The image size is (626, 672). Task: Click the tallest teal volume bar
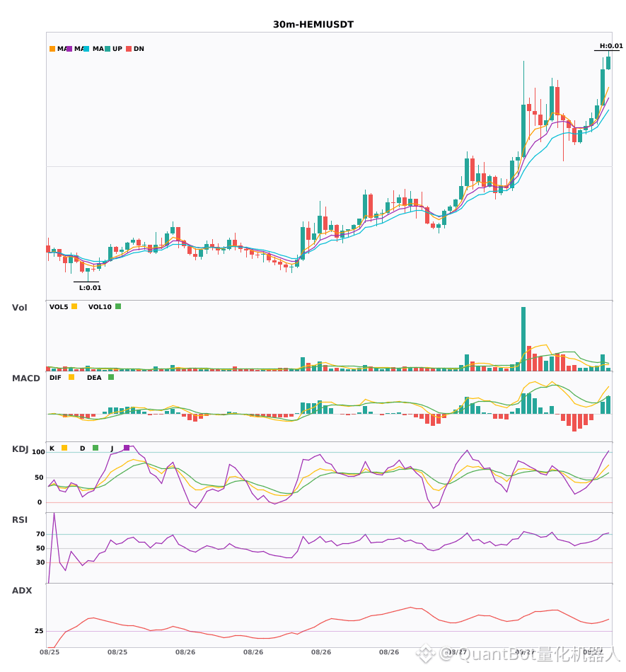523,339
